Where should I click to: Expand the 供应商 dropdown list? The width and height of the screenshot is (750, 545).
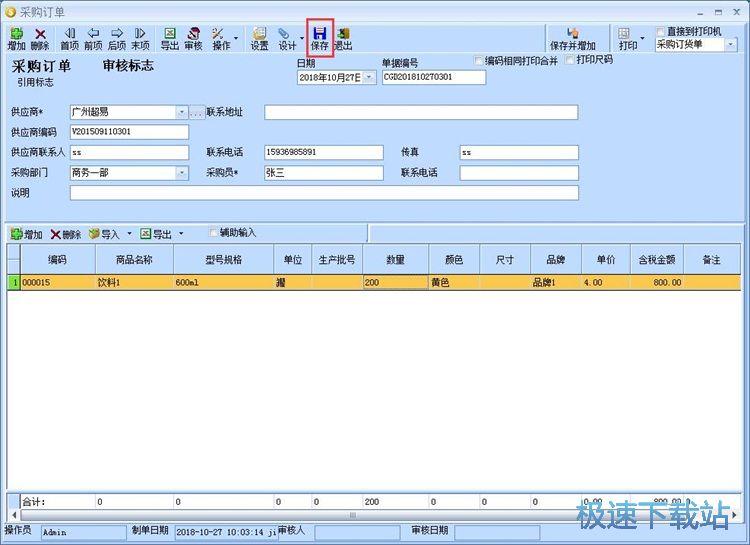pyautogui.click(x=181, y=112)
